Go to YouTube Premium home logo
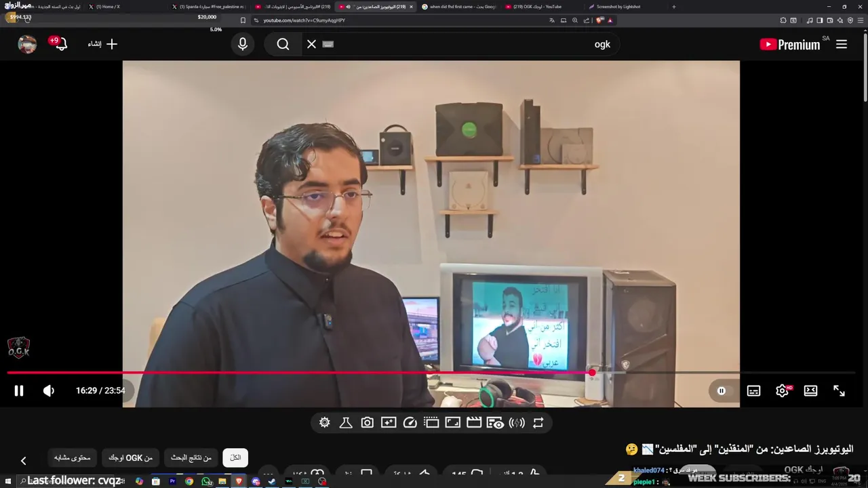Image resolution: width=868 pixels, height=488 pixels. point(789,45)
